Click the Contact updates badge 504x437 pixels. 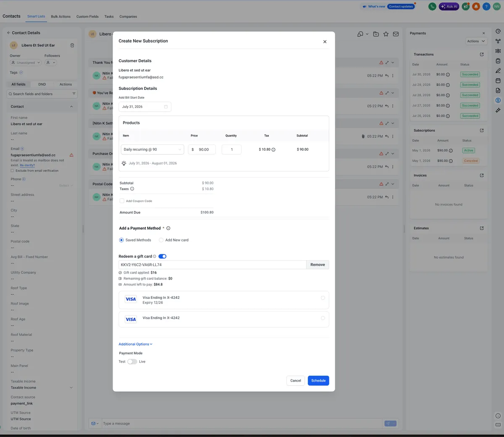coord(401,7)
